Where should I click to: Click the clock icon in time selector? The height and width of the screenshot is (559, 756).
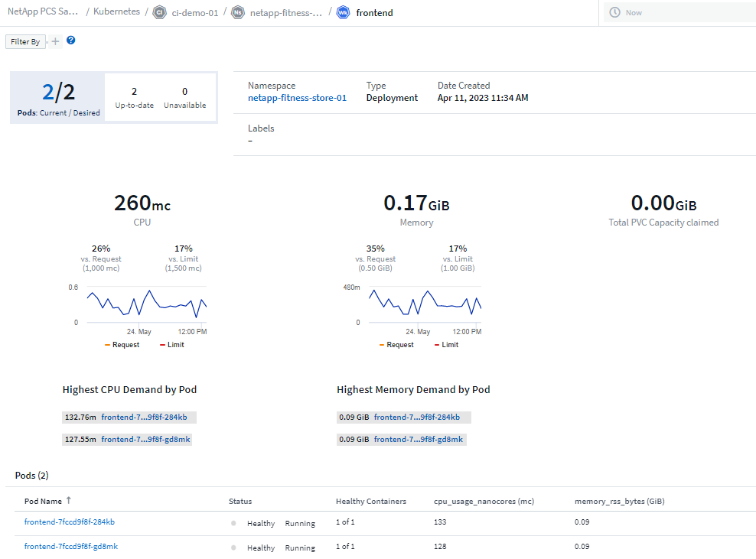(x=614, y=13)
